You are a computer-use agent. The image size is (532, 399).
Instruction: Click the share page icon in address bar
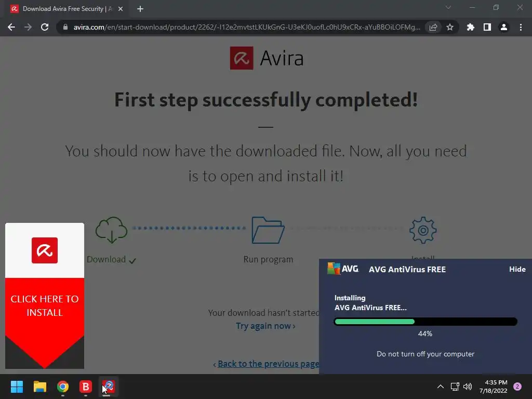pos(433,27)
